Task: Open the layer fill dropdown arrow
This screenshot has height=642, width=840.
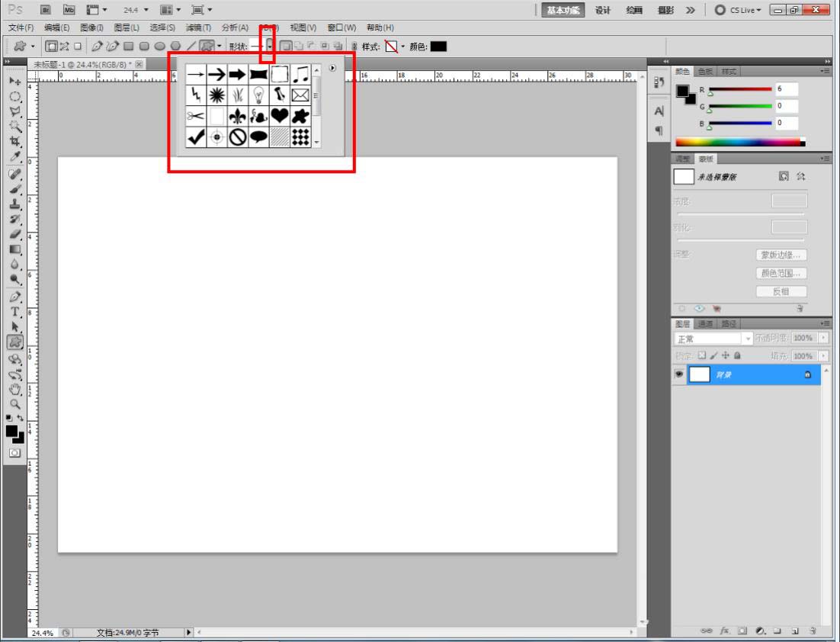Action: 823,356
